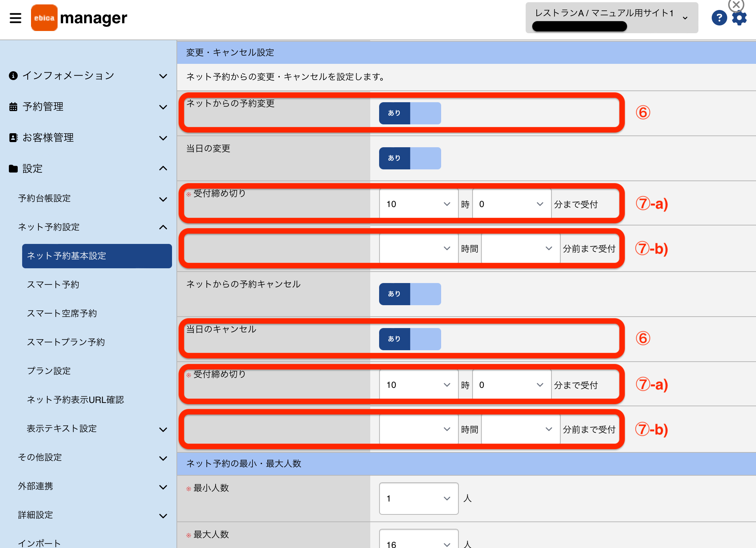Click ネット予約の最小・最大人数 section header
The width and height of the screenshot is (756, 548).
pyautogui.click(x=467, y=464)
